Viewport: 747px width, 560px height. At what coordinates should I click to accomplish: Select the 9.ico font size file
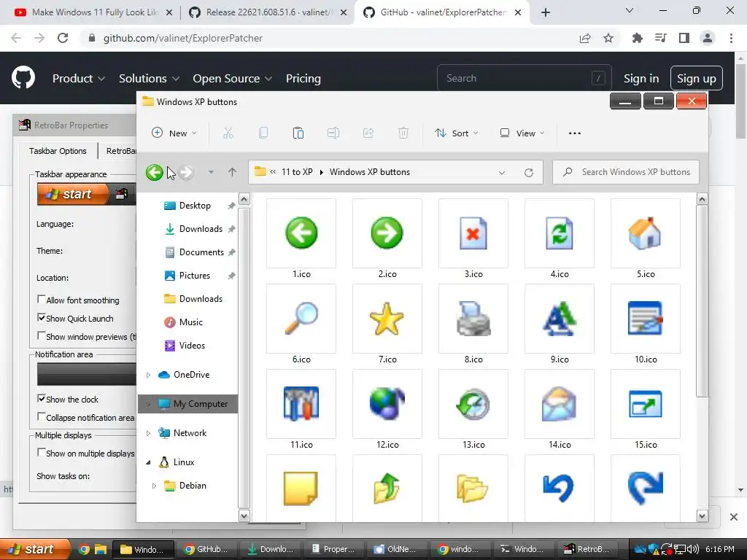[x=560, y=324]
